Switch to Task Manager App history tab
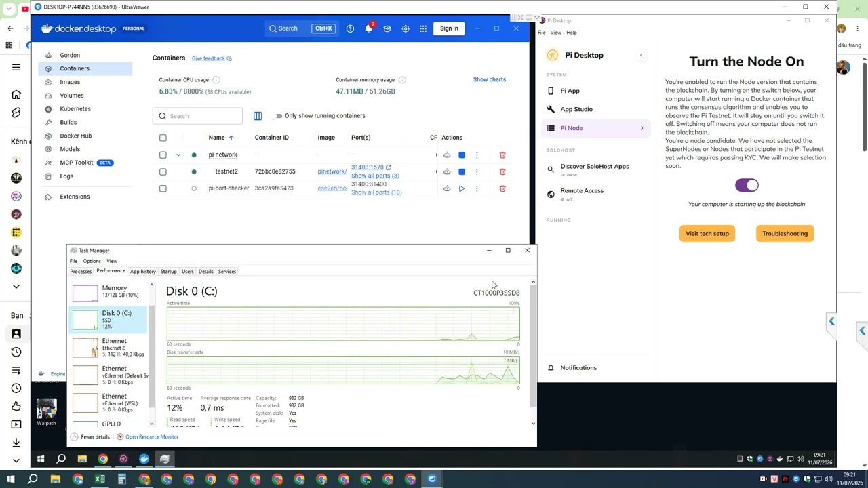Screen dimensions: 868x488 [142, 272]
